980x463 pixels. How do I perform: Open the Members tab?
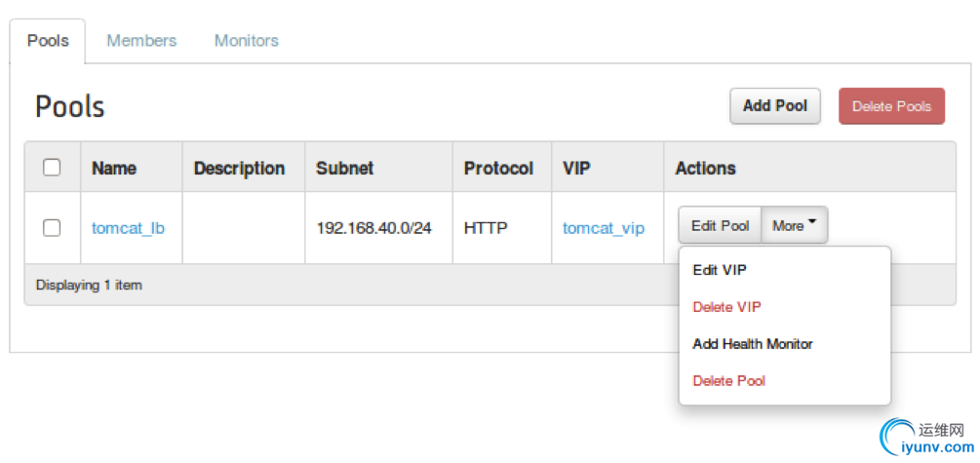pyautogui.click(x=141, y=41)
